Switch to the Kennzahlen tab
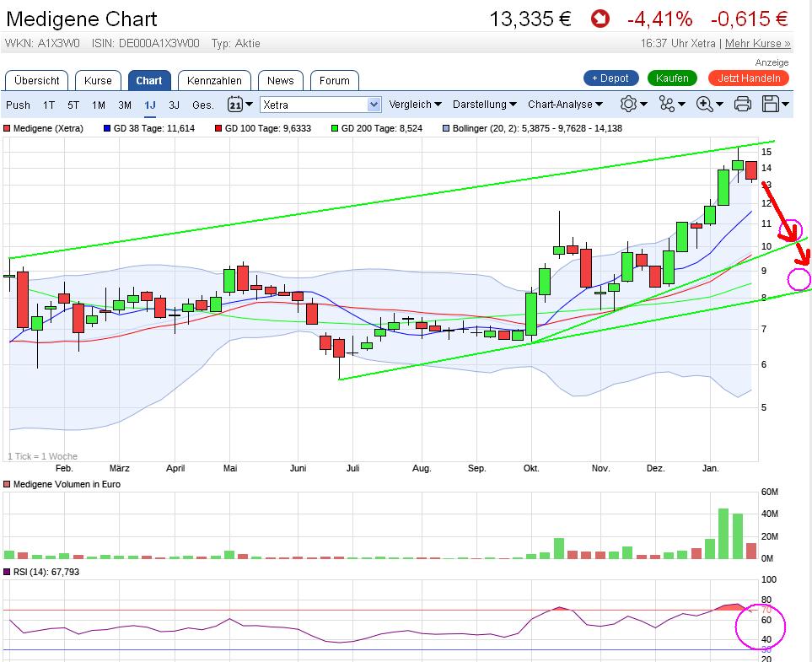This screenshot has width=812, height=662. pyautogui.click(x=214, y=80)
